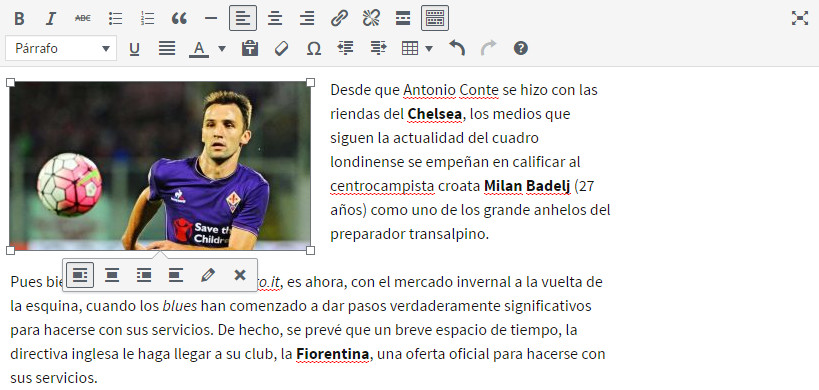The height and width of the screenshot is (390, 819).
Task: Click the word Chelsea in text
Action: click(435, 114)
